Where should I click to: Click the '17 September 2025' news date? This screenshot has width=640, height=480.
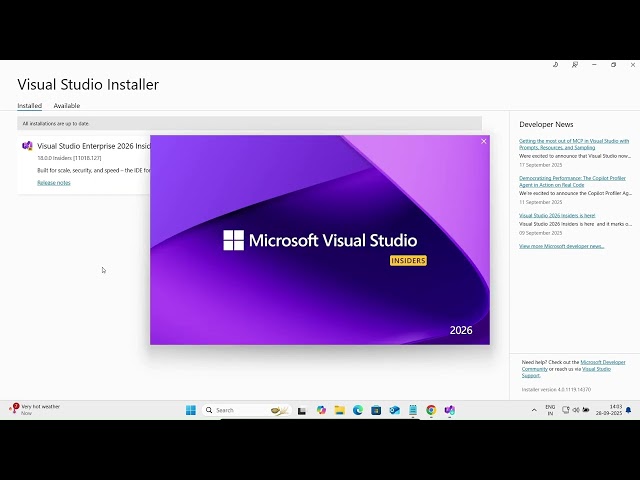click(540, 165)
